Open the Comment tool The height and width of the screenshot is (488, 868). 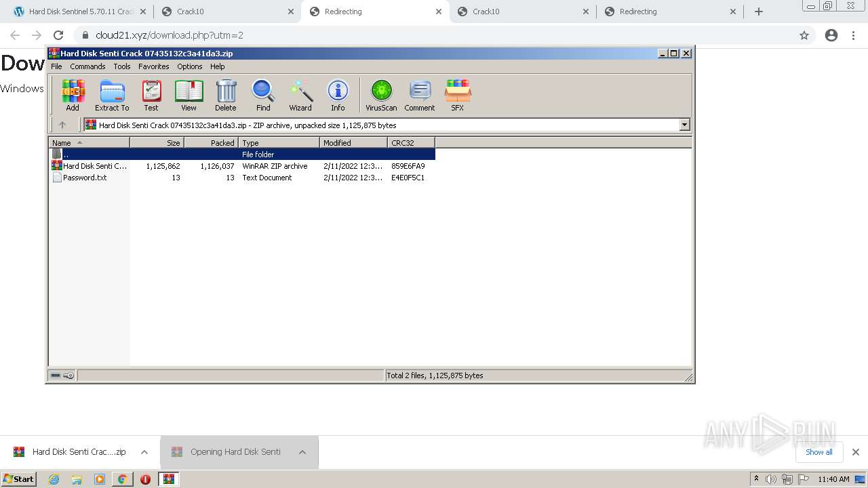[x=420, y=95]
